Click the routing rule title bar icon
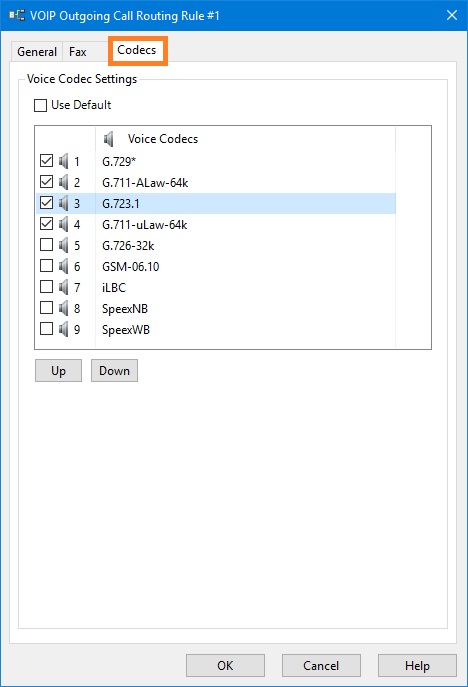Screen dimensions: 468x687 17,15
